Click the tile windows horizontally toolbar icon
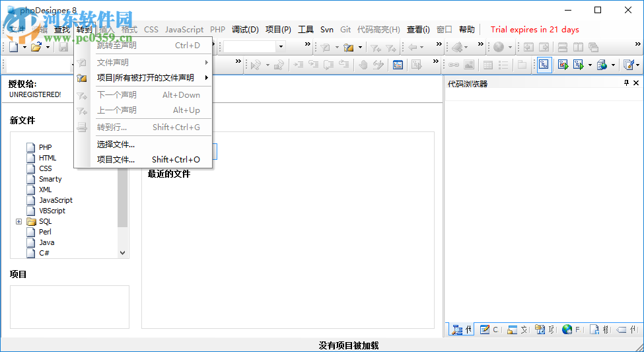 (x=563, y=48)
